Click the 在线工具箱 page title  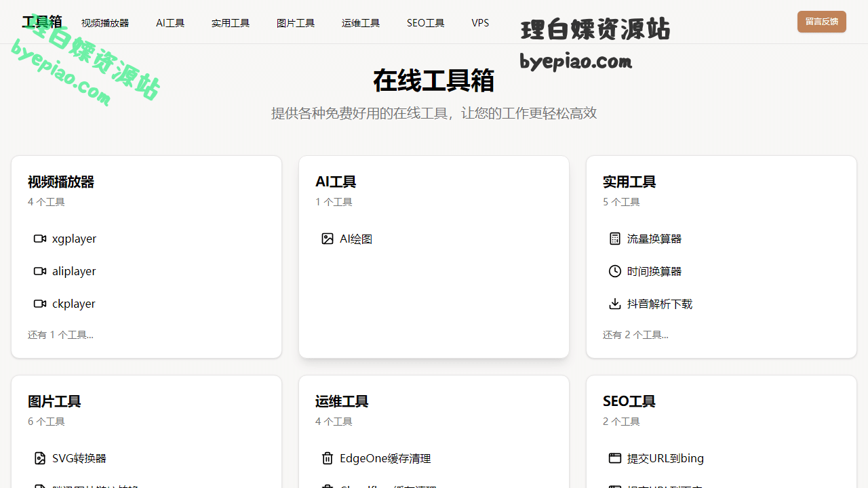coord(434,81)
